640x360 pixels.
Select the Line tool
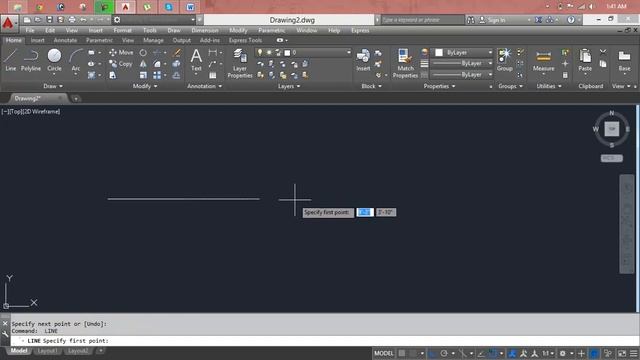11,60
